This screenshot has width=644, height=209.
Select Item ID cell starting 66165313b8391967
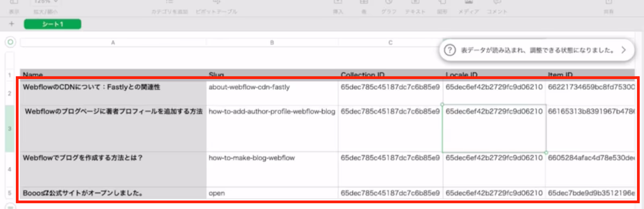point(590,128)
